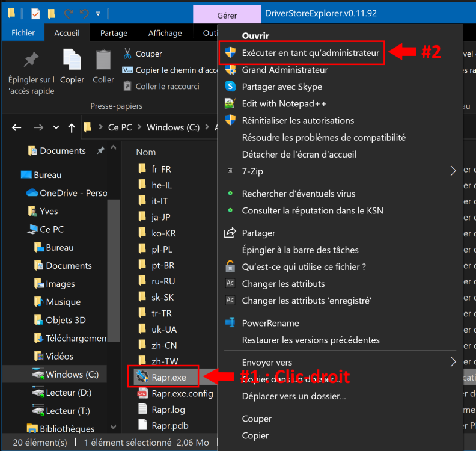Expand the Envoyer vers submenu arrow
476x451 pixels.
(x=453, y=362)
